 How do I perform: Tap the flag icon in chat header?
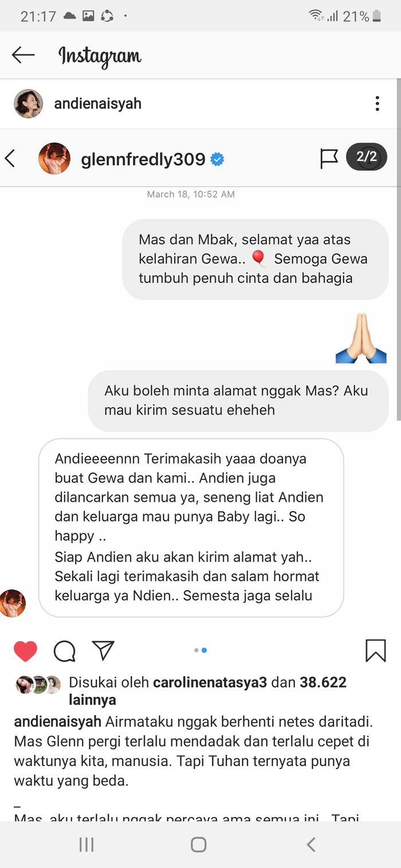(x=329, y=158)
